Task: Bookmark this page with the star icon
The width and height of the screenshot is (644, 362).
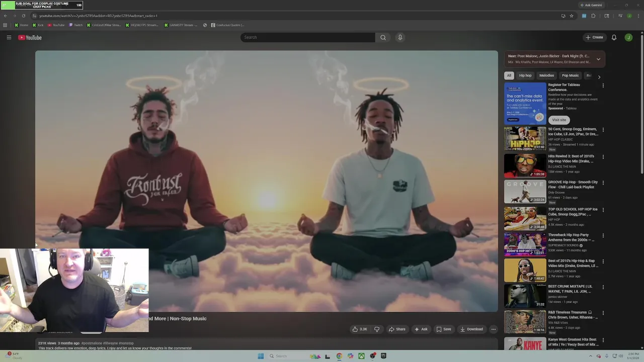Action: click(572, 16)
